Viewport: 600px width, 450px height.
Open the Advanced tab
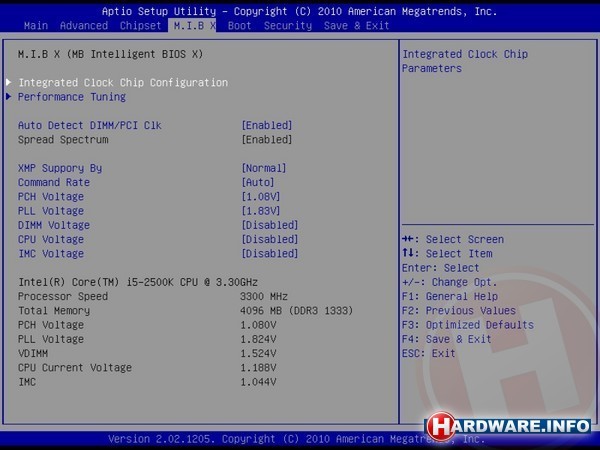[x=84, y=25]
